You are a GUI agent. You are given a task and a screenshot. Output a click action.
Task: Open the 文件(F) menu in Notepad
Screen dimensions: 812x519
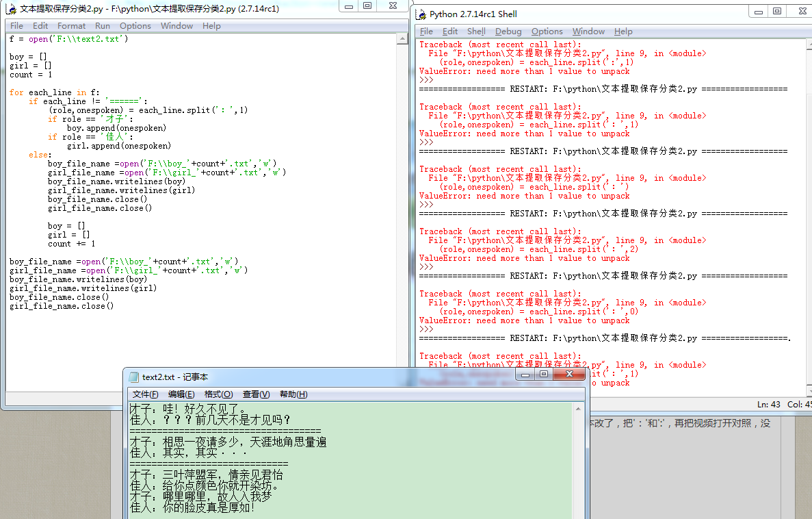[145, 394]
